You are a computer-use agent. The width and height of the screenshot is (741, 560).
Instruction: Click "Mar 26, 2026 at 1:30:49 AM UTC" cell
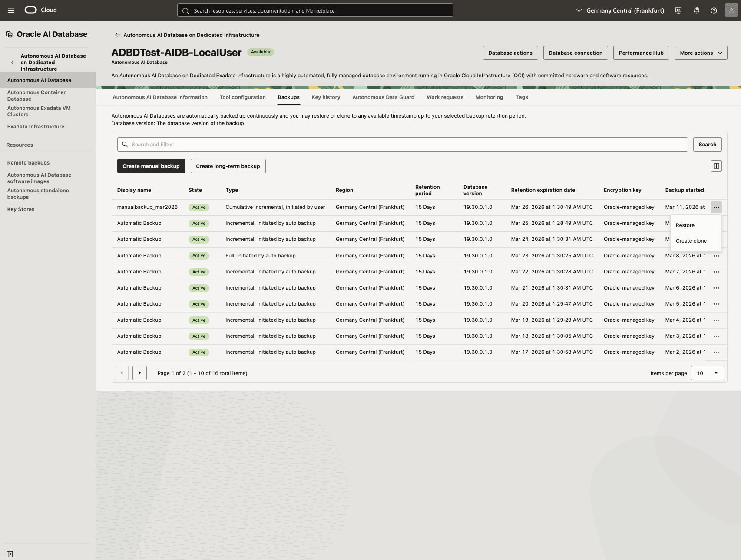point(552,207)
